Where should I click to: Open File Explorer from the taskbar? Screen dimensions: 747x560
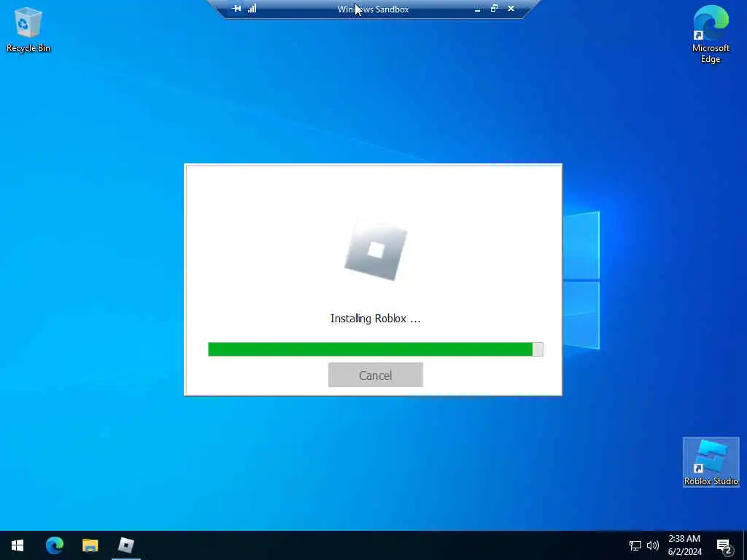tap(90, 545)
